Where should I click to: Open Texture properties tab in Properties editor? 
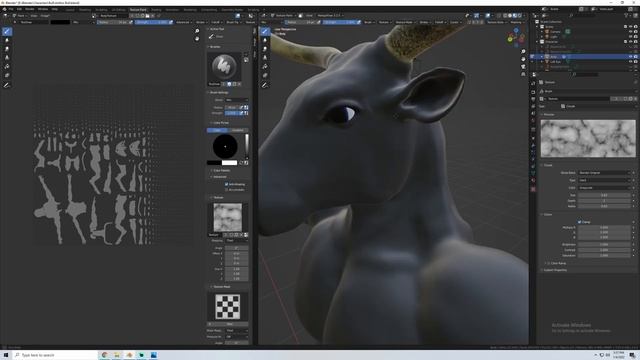click(x=533, y=189)
